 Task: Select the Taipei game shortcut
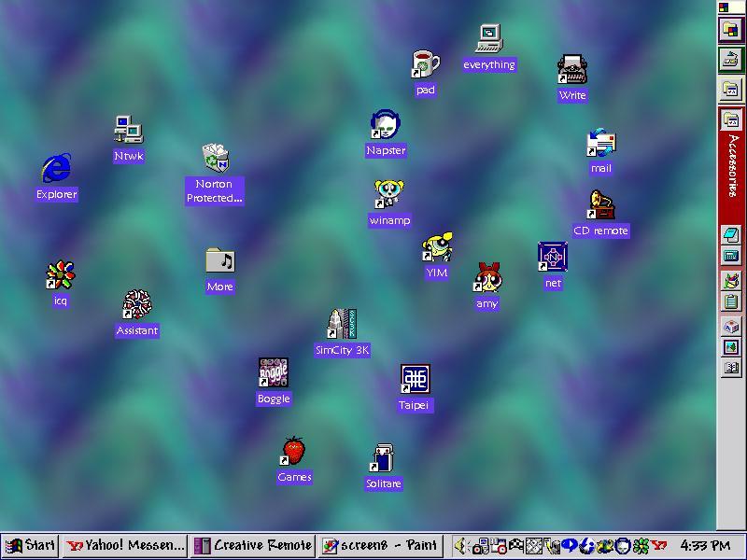click(x=415, y=380)
